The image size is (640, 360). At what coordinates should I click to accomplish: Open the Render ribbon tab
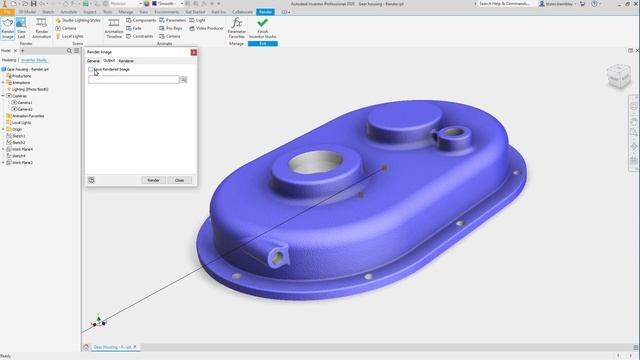pos(265,12)
